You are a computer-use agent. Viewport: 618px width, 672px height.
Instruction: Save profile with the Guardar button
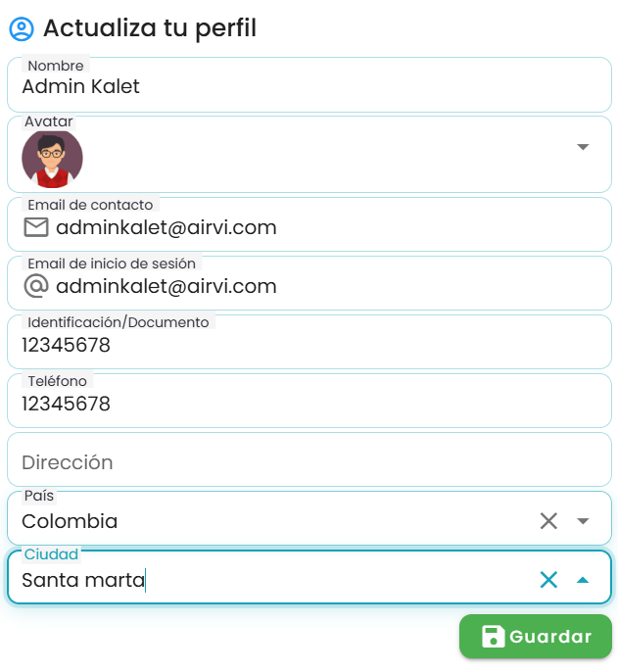pyautogui.click(x=536, y=637)
